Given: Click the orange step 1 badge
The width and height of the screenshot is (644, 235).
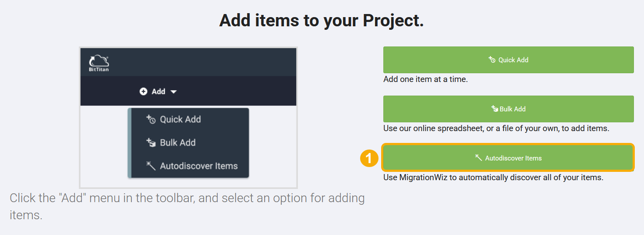Looking at the screenshot, I should click(369, 158).
